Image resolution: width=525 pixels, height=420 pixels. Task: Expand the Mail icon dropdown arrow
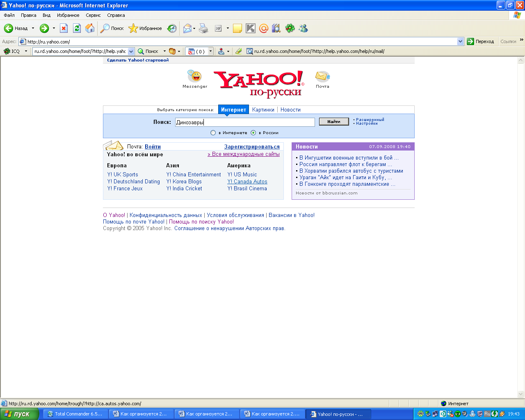click(x=194, y=28)
